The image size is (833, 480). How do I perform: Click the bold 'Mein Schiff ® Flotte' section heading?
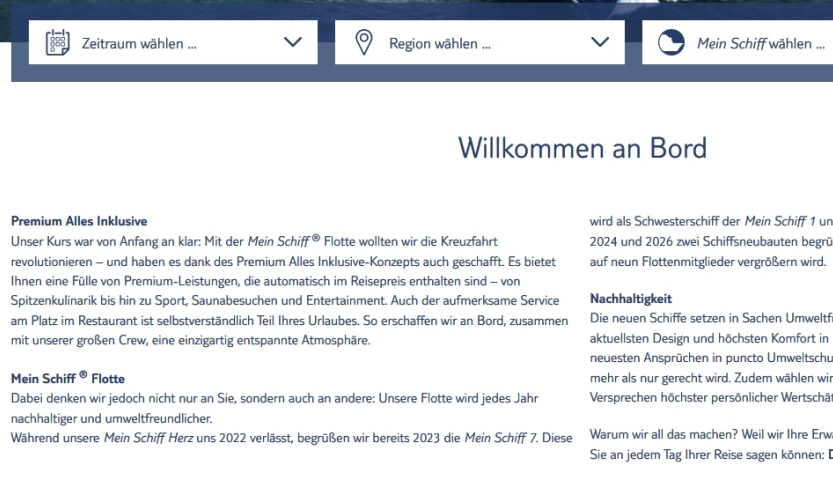(67, 378)
